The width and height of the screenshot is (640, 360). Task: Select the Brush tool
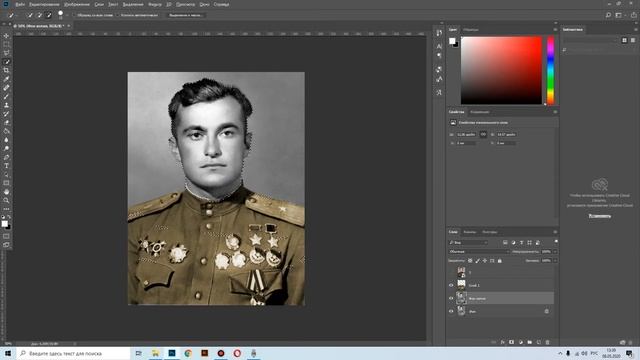tap(6, 96)
